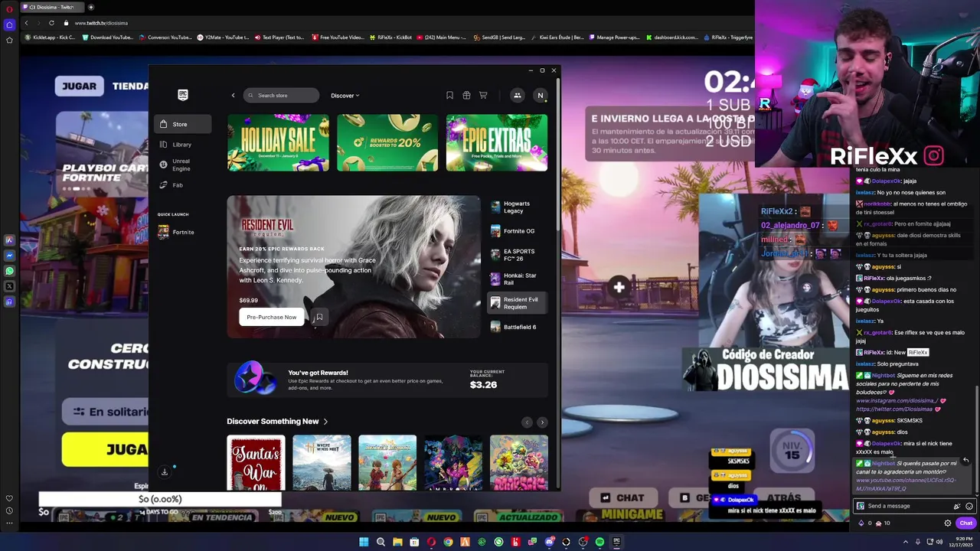Viewport: 980px width, 551px height.
Task: Open the You've got Rewards banner
Action: pyautogui.click(x=387, y=380)
